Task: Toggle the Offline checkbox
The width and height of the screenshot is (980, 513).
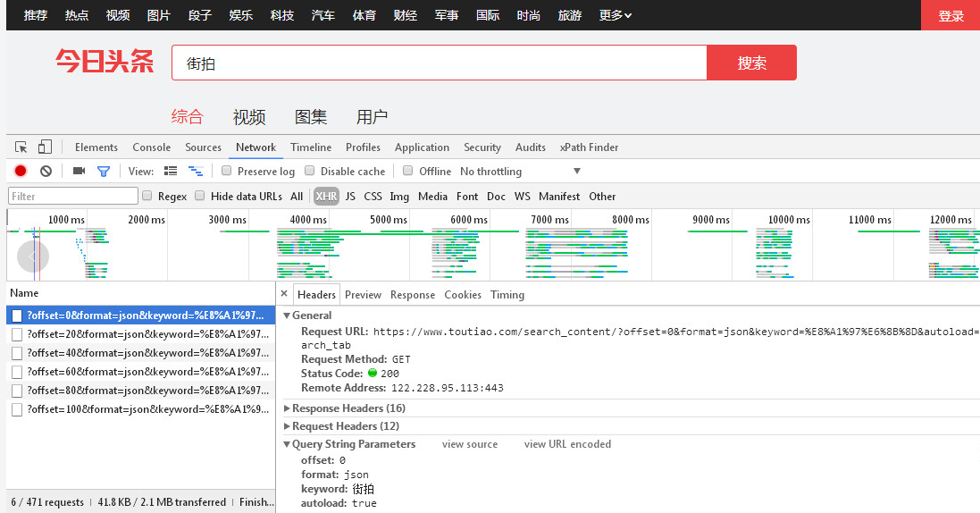Action: (x=407, y=170)
